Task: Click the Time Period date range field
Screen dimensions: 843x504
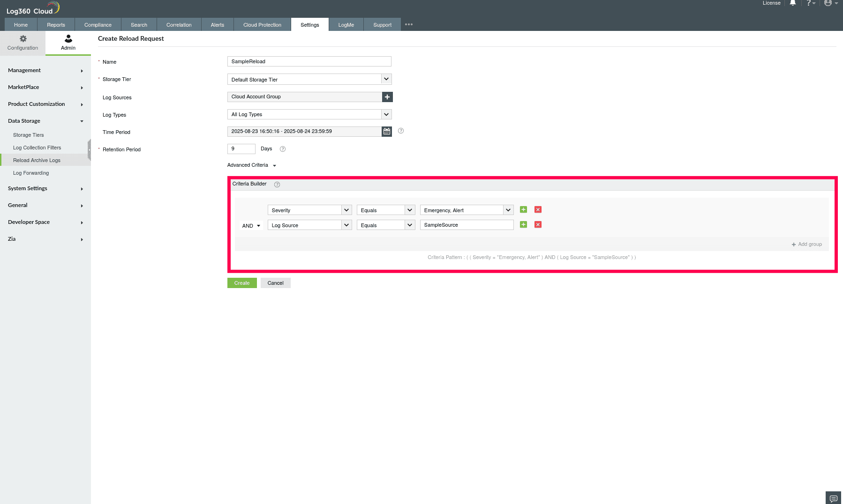Action: 304,132
